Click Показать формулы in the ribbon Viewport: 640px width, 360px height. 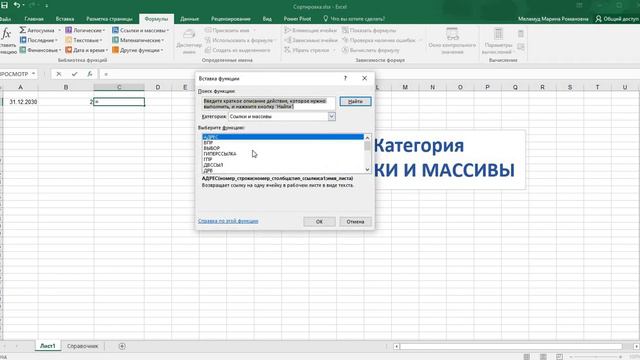[x=369, y=30]
